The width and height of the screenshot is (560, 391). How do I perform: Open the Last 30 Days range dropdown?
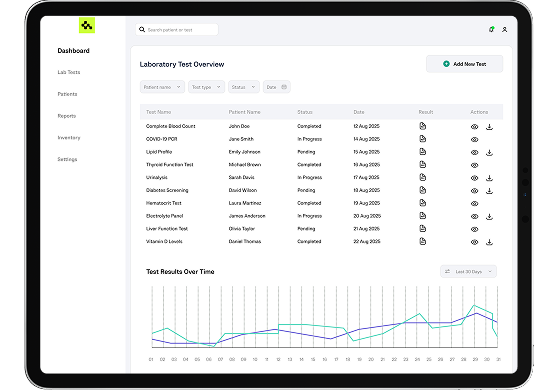(468, 271)
